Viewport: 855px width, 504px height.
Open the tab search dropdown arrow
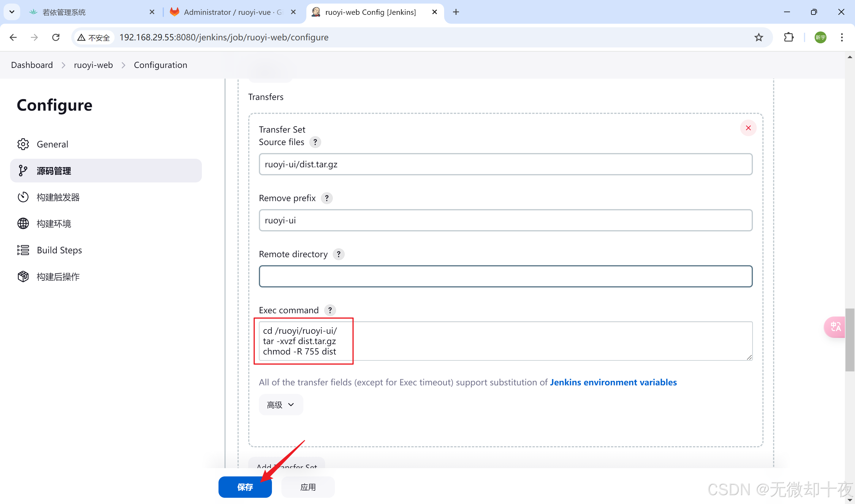[12, 12]
